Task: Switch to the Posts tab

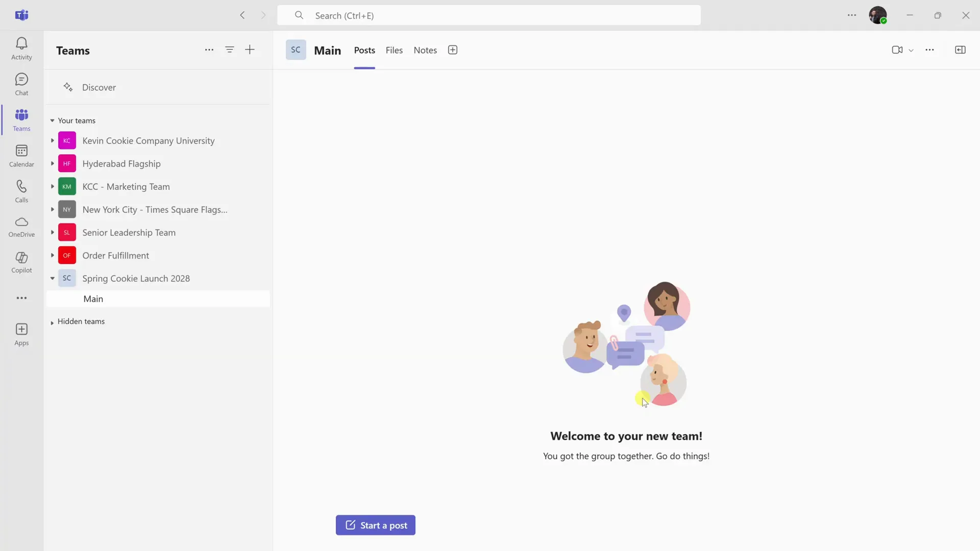Action: pyautogui.click(x=364, y=50)
